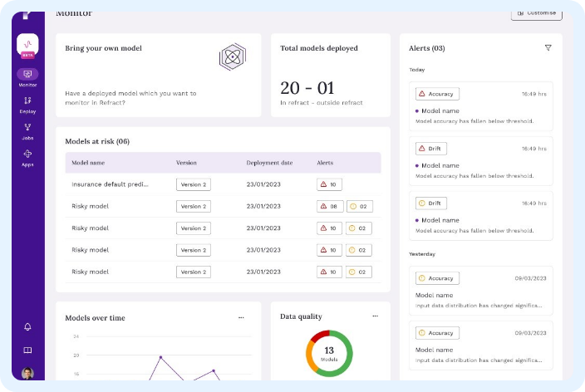
Task: Click yellow warning badge next to 08 badge
Action: pyautogui.click(x=360, y=206)
